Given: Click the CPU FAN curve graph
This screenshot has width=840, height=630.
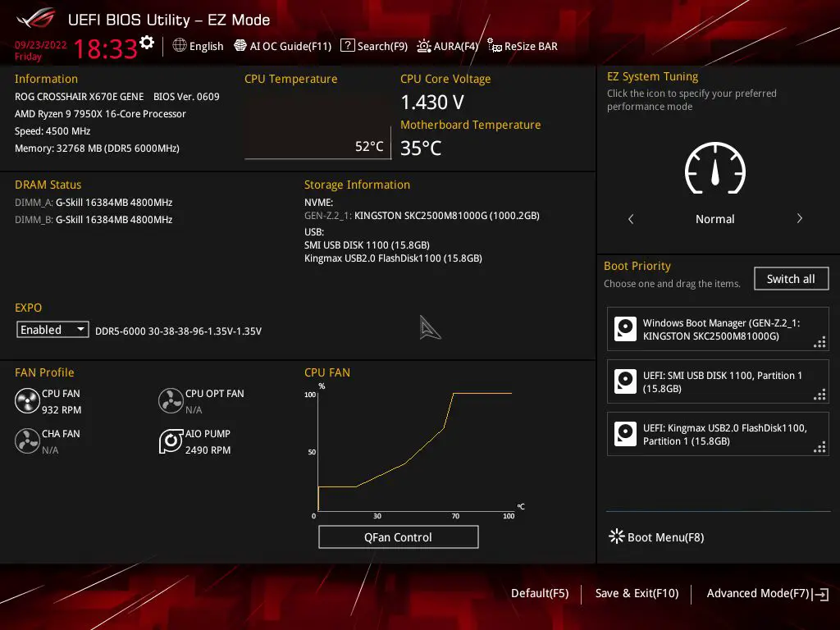Looking at the screenshot, I should click(x=415, y=451).
